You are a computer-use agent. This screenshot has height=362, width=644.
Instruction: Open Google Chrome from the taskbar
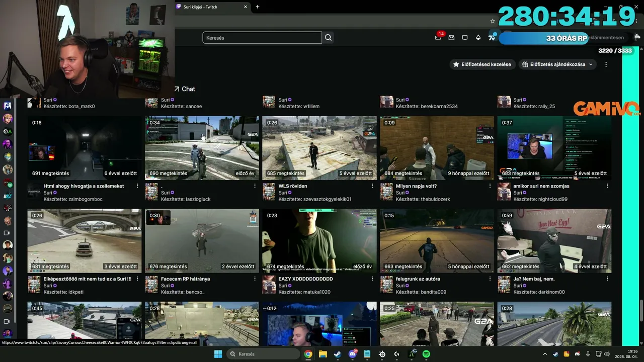(x=308, y=354)
